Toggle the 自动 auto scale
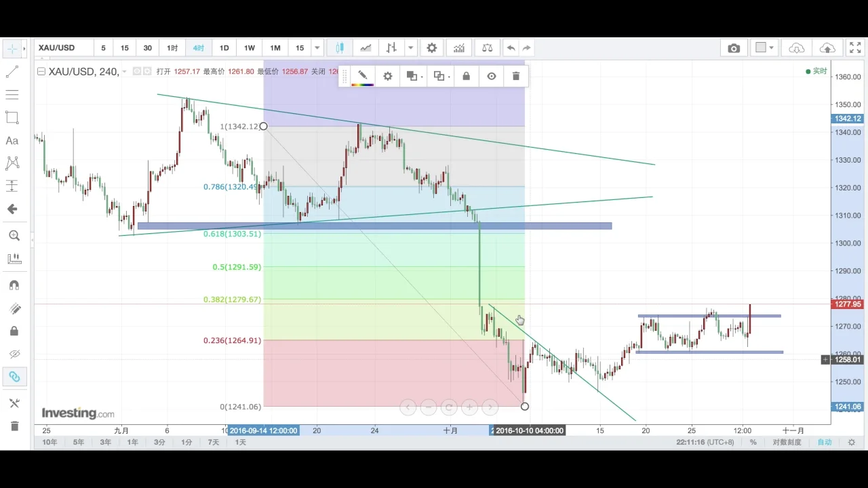 tap(825, 443)
